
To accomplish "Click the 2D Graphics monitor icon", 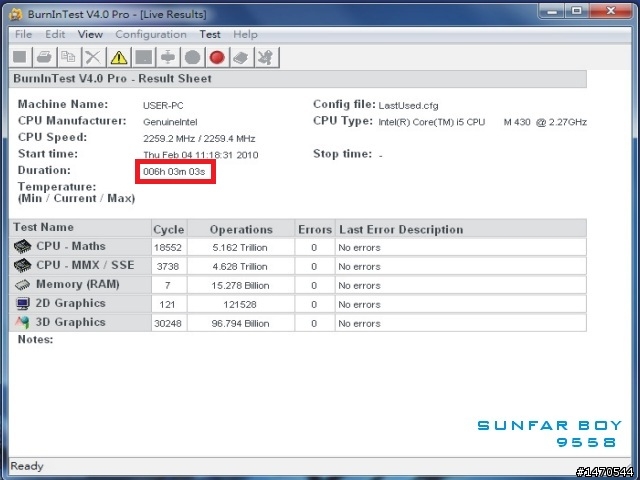I will click(23, 304).
